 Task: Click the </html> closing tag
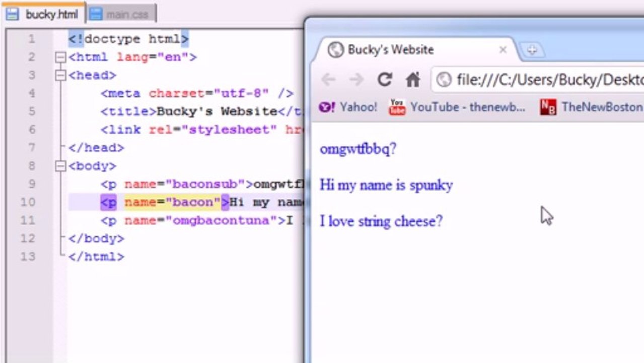[x=96, y=257]
